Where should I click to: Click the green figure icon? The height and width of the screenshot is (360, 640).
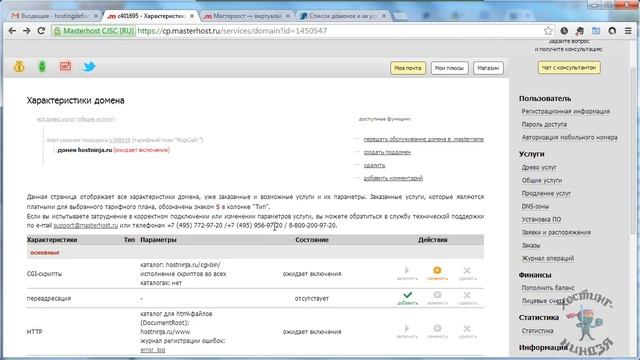[42, 66]
